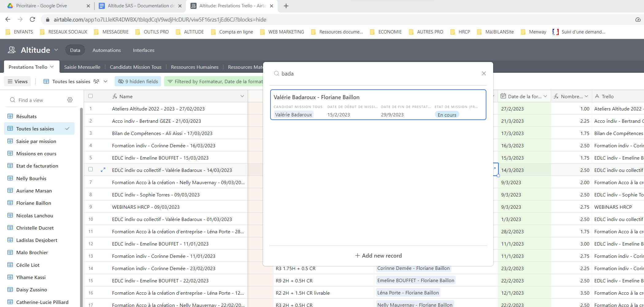Close the Altitude SAS Documentation tab

(180, 6)
